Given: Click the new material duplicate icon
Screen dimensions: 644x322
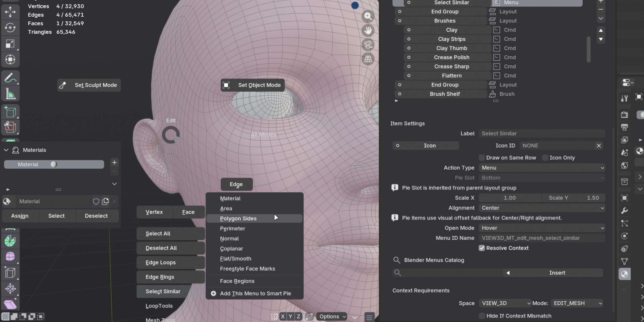Looking at the screenshot, I should click(105, 201).
